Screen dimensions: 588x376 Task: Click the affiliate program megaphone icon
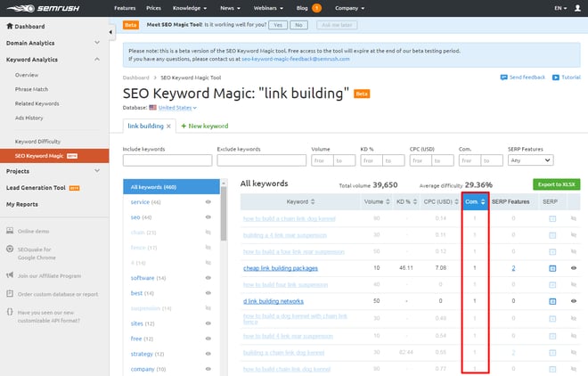10,275
